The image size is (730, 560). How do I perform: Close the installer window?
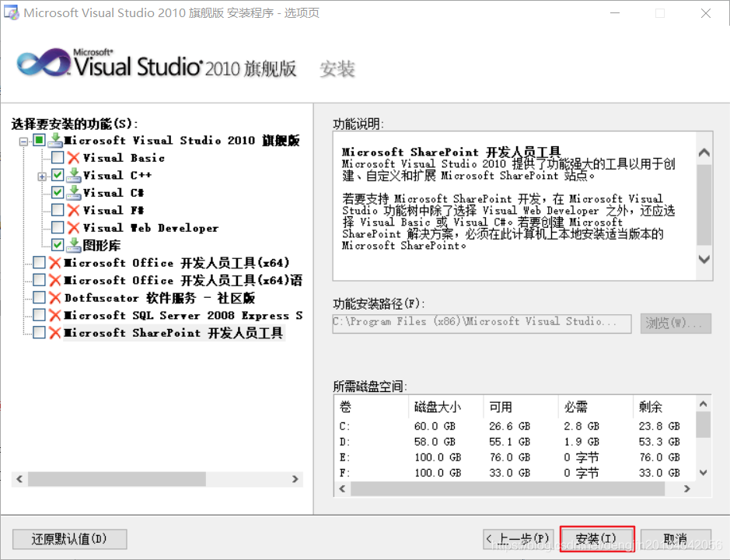tap(706, 13)
